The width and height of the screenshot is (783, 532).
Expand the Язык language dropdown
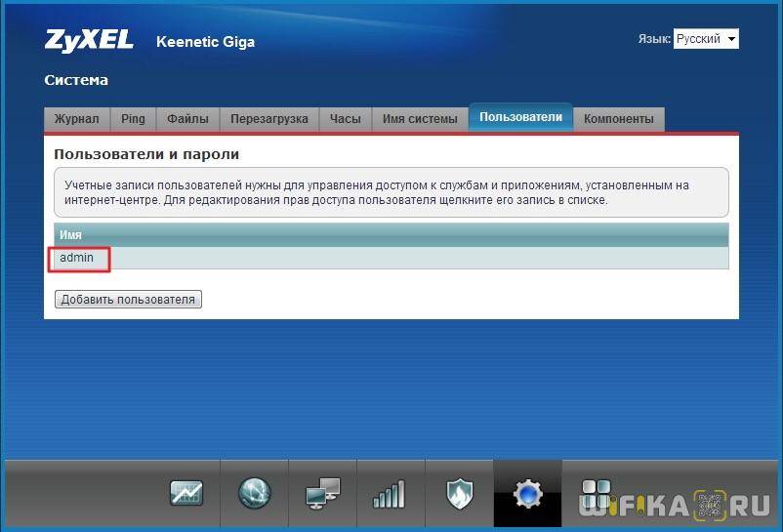[x=706, y=39]
